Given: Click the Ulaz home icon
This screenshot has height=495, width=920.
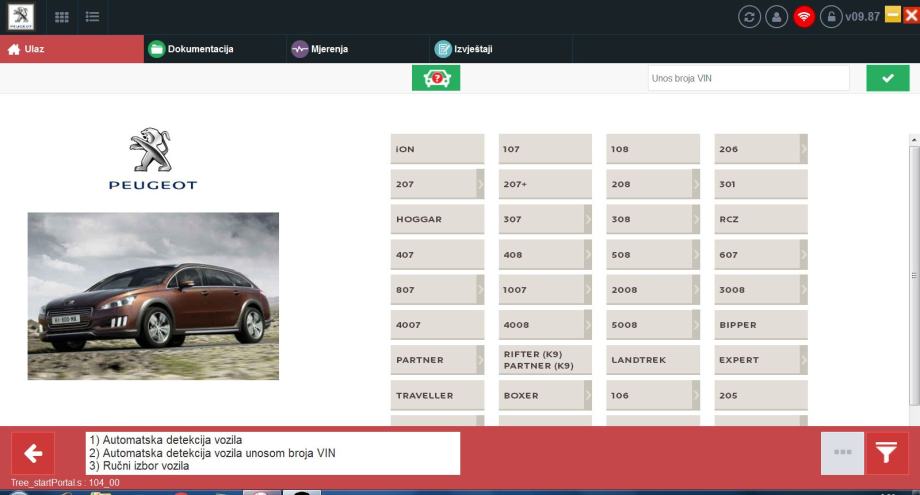Looking at the screenshot, I should [14, 49].
